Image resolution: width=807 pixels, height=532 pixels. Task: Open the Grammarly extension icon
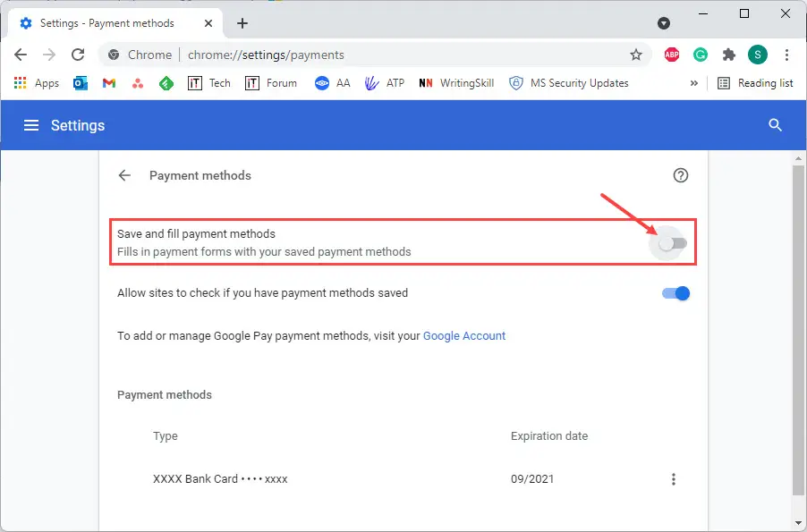pos(701,55)
